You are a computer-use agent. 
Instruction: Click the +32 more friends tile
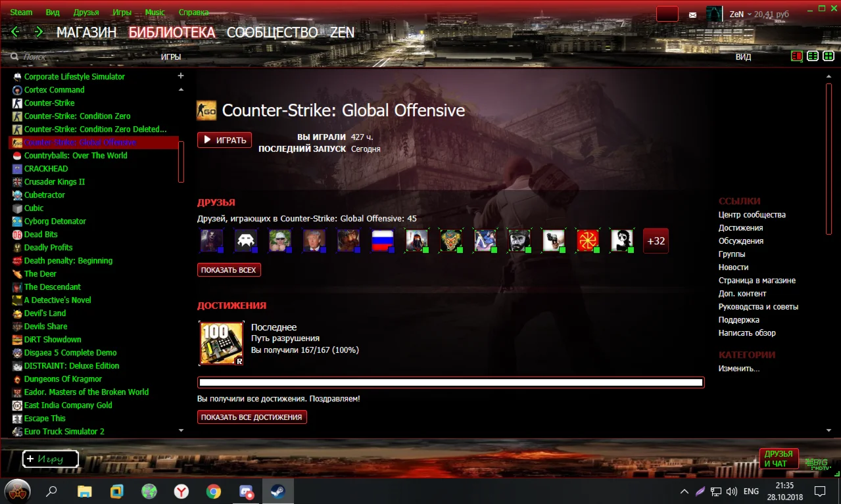[x=656, y=241]
